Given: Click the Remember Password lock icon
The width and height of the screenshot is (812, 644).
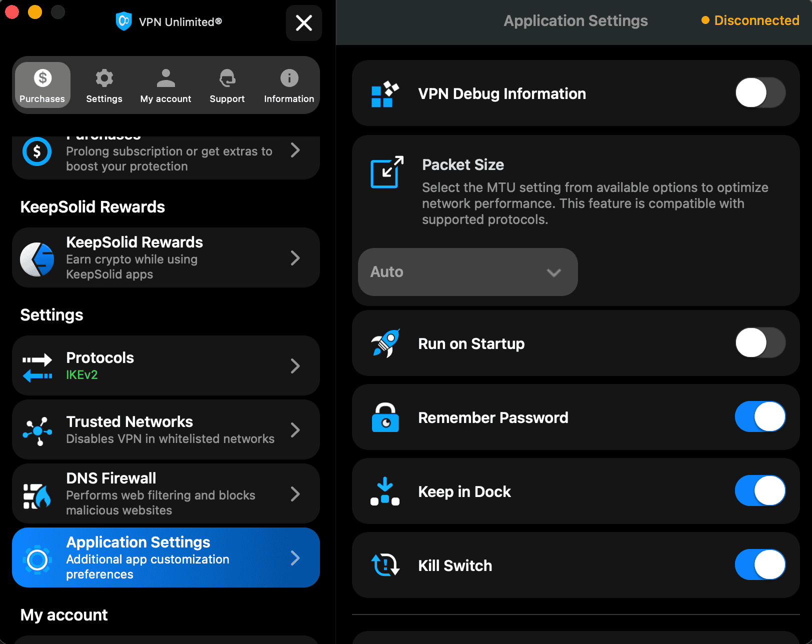Looking at the screenshot, I should (x=385, y=417).
